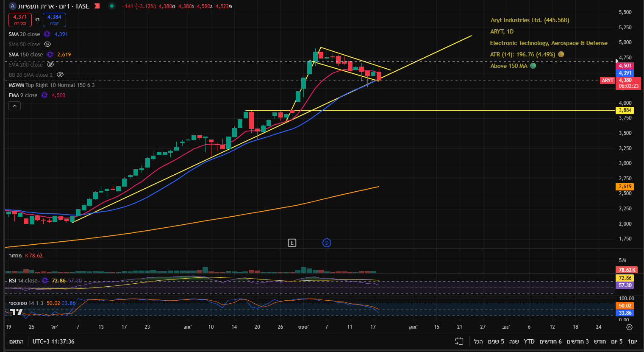The width and height of the screenshot is (644, 352).
Task: Select the 6 months range
Action: tap(550, 341)
